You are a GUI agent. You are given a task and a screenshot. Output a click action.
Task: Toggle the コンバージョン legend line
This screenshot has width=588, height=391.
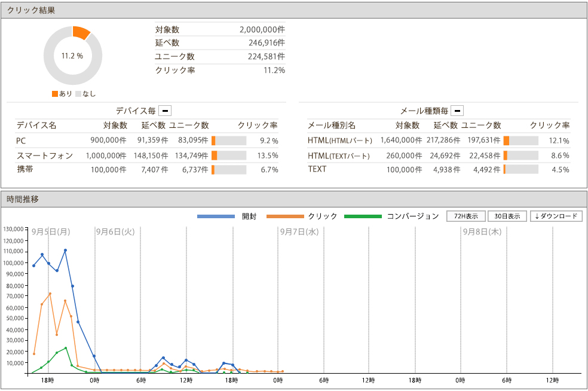(x=363, y=216)
